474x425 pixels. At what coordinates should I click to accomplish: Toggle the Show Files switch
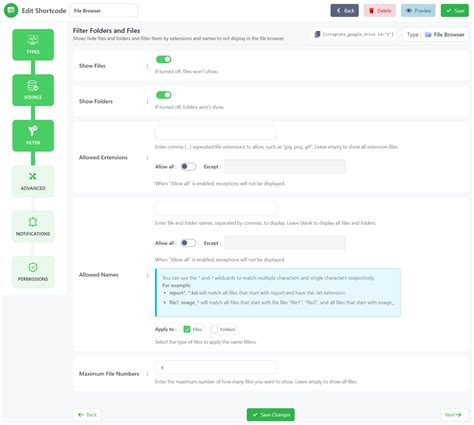(164, 59)
